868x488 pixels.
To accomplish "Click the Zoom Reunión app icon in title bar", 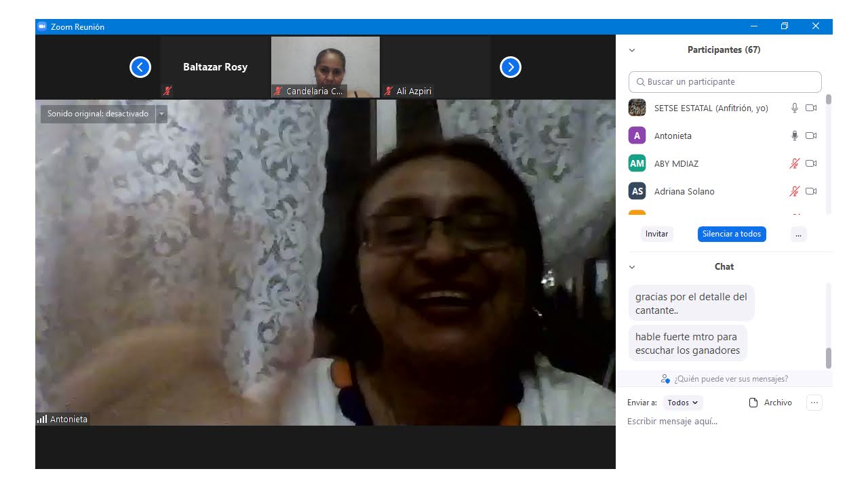I will tap(42, 26).
